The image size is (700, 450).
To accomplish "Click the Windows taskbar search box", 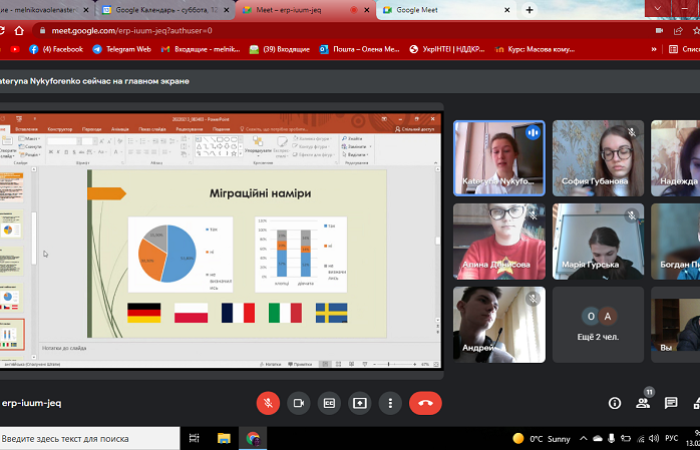I will 88,438.
